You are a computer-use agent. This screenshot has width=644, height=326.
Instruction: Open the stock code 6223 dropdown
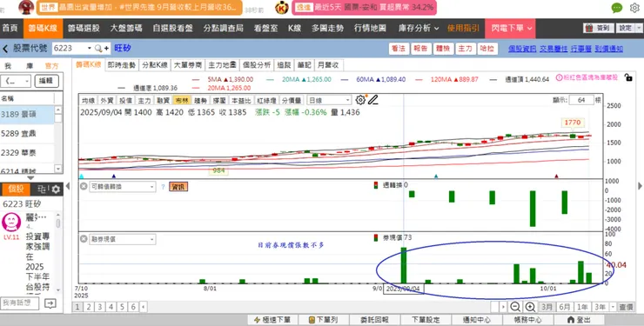[90, 49]
